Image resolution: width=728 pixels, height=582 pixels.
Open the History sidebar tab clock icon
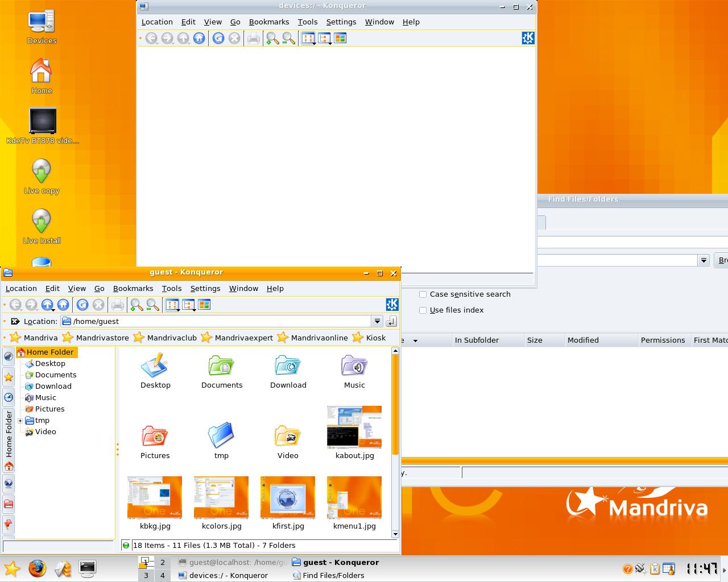9,397
